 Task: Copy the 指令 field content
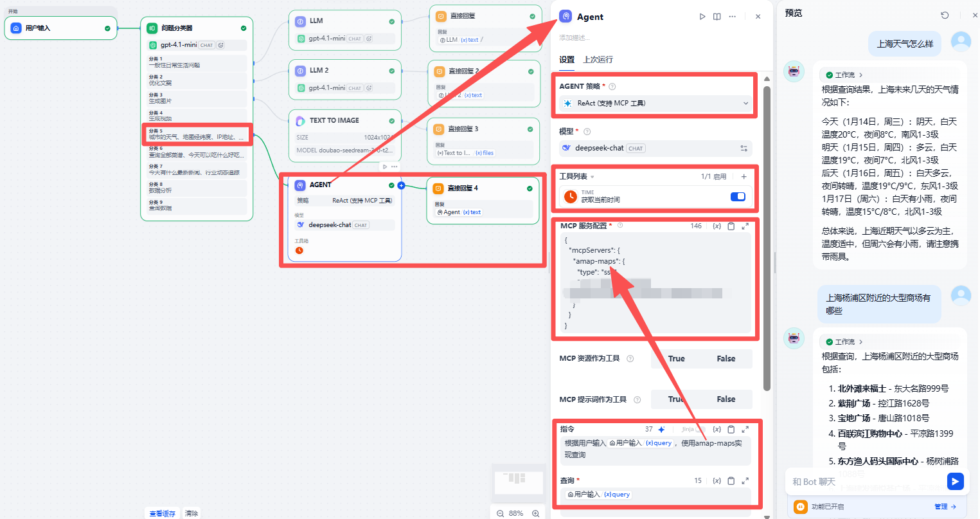tap(731, 429)
